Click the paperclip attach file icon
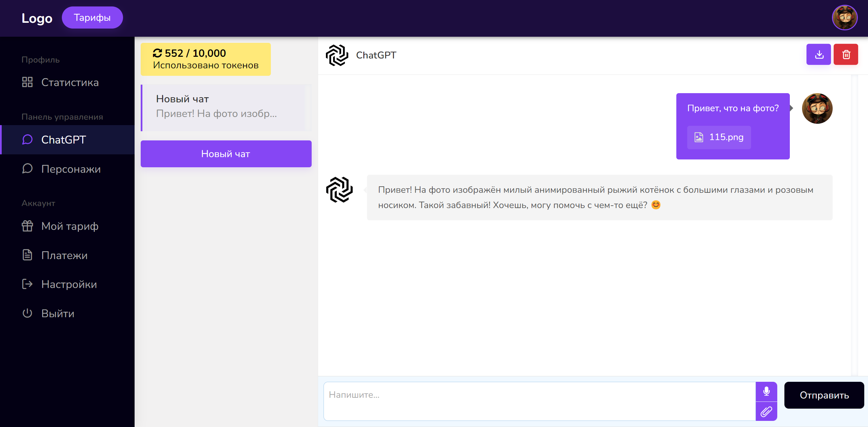This screenshot has width=868, height=427. [x=766, y=411]
